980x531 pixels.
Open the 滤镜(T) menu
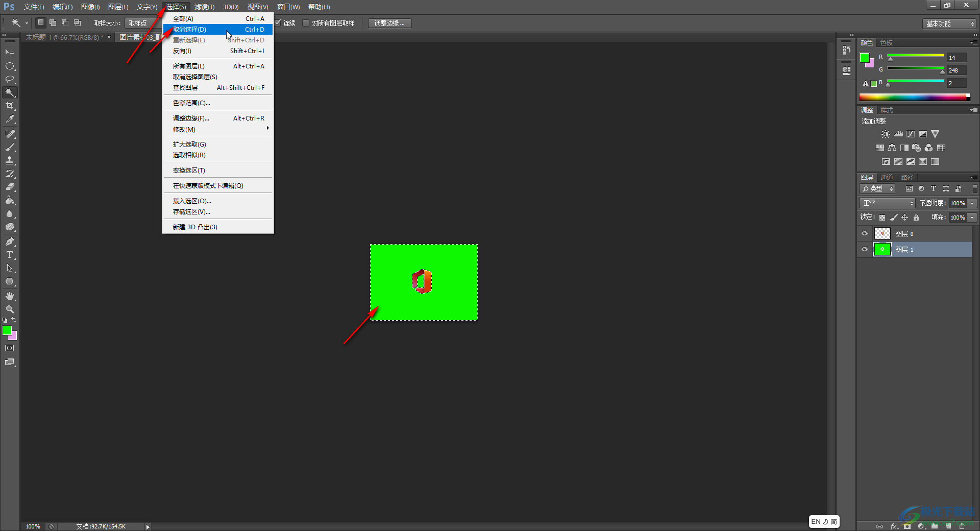[204, 7]
